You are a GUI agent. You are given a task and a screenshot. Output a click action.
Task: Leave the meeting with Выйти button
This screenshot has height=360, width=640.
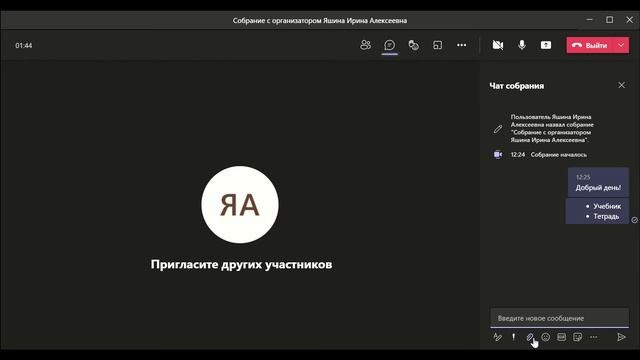pos(590,45)
